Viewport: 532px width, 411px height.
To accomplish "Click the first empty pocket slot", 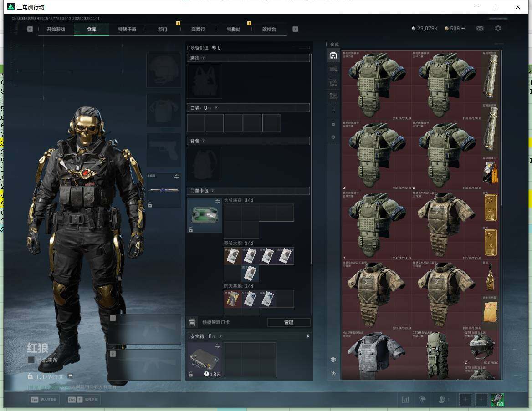I will tap(196, 123).
